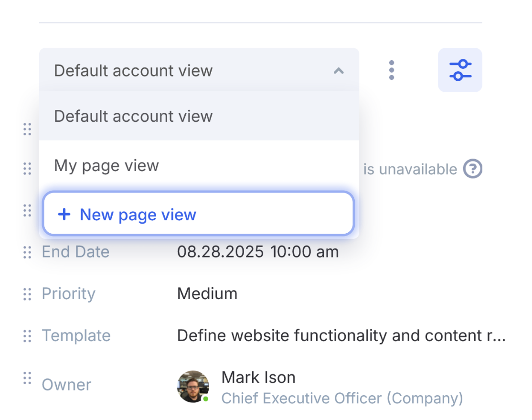
Task: Click the drag handle beside Template
Action: 27,336
